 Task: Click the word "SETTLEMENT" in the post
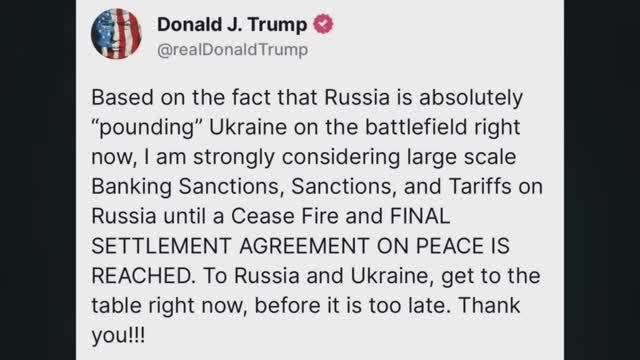162,246
